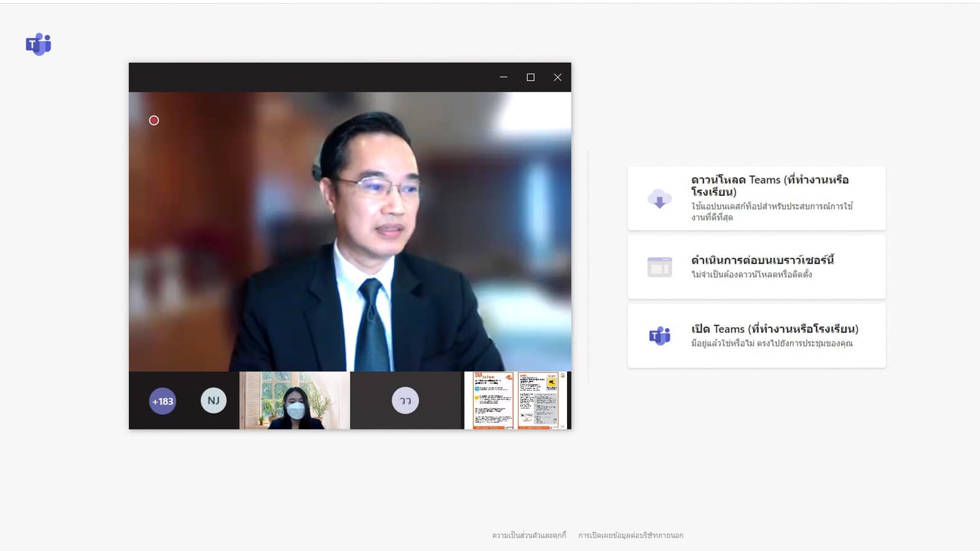Click the browser window icon
This screenshot has width=980, height=551.
point(659,267)
